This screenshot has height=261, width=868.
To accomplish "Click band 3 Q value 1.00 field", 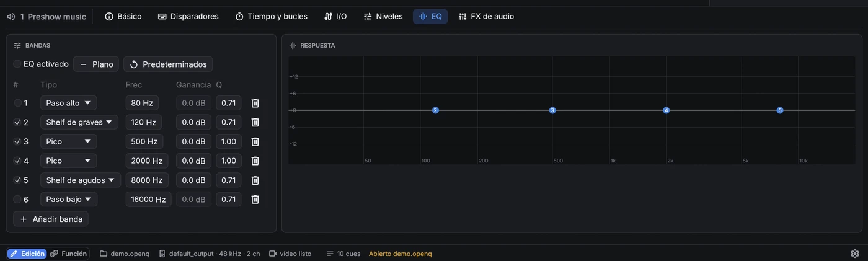I will 229,141.
